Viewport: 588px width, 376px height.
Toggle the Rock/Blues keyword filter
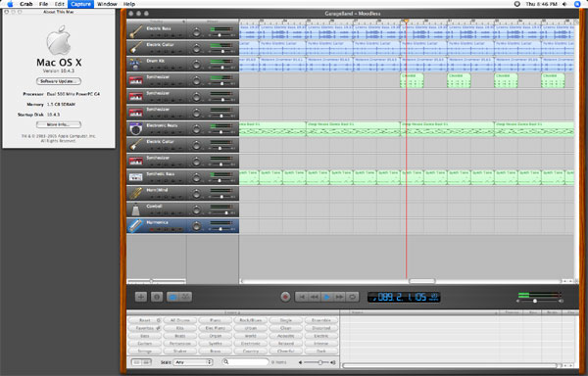pos(251,320)
